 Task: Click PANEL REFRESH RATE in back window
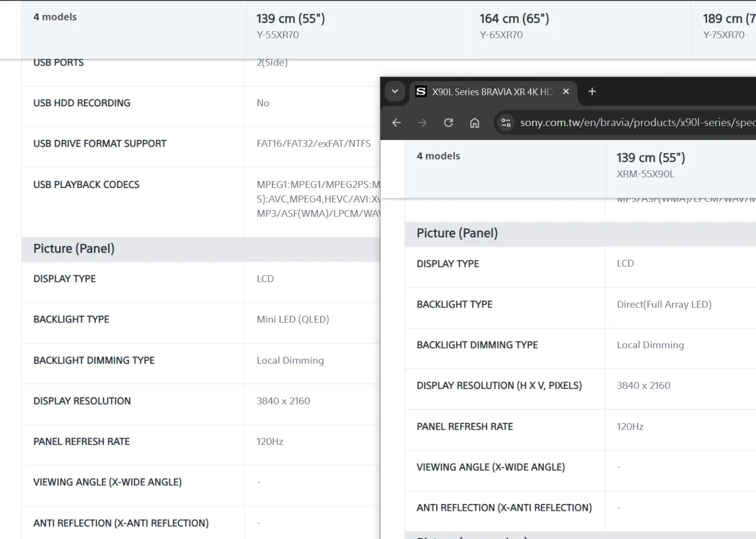tap(82, 442)
